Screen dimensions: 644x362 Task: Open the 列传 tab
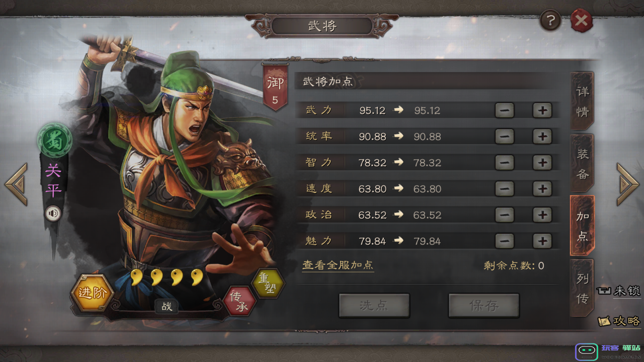(x=582, y=288)
